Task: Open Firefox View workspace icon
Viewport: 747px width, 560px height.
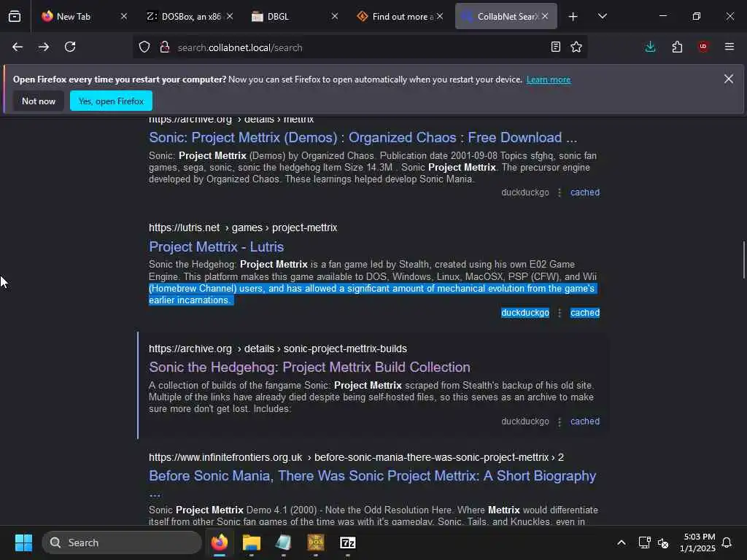Action: click(x=15, y=16)
